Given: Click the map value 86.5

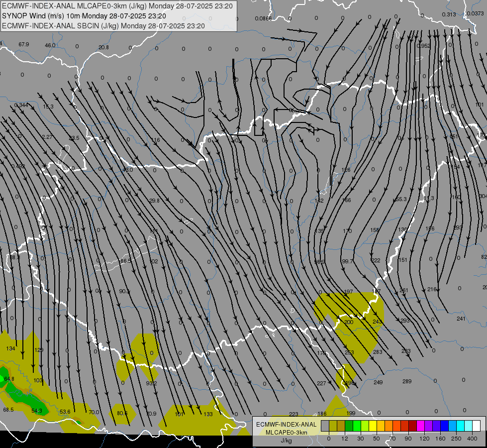Looking at the screenshot, I should [126, 260].
